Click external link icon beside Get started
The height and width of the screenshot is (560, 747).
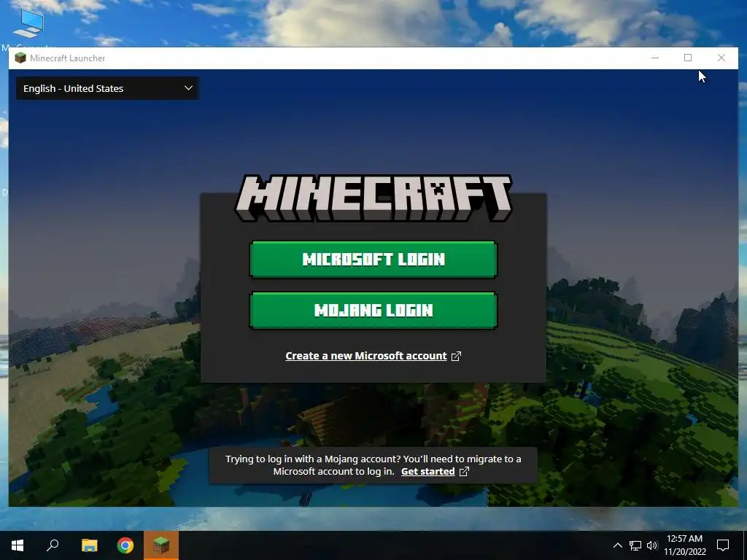[464, 472]
